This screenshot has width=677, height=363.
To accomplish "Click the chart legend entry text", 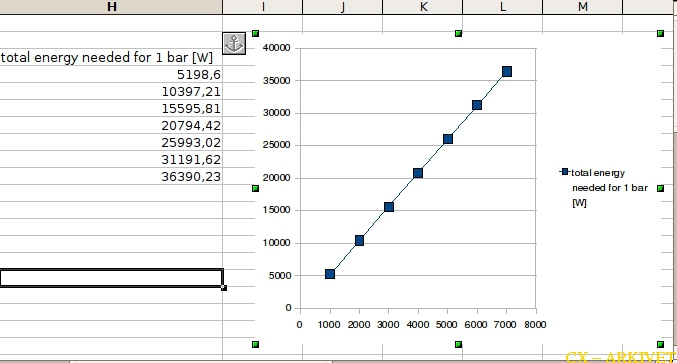I will 610,188.
